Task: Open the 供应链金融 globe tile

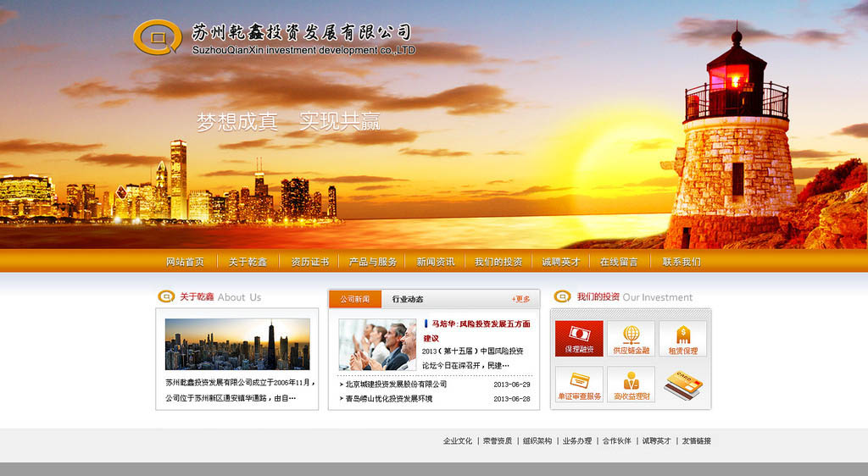Action: [x=631, y=338]
